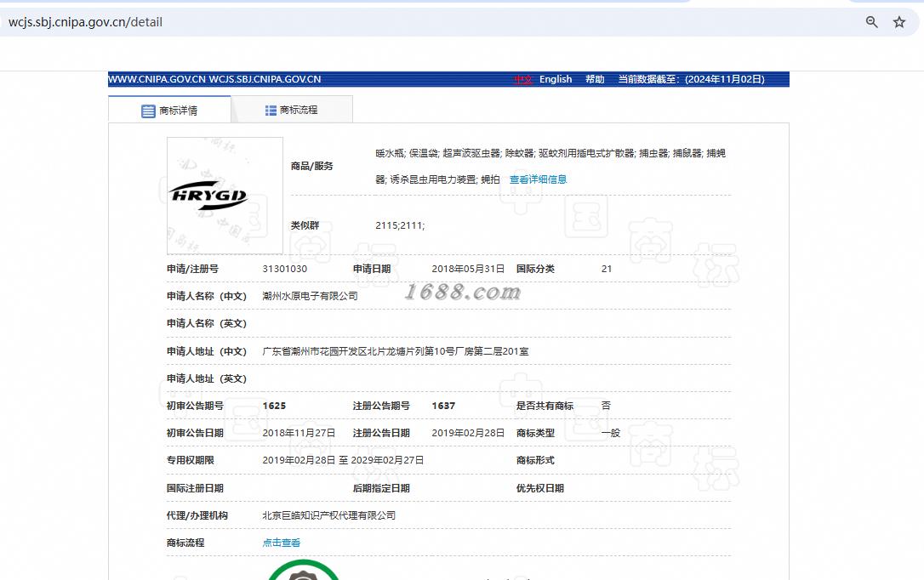924x580 pixels.
Task: Click the 国际注册日期 label
Action: (195, 488)
